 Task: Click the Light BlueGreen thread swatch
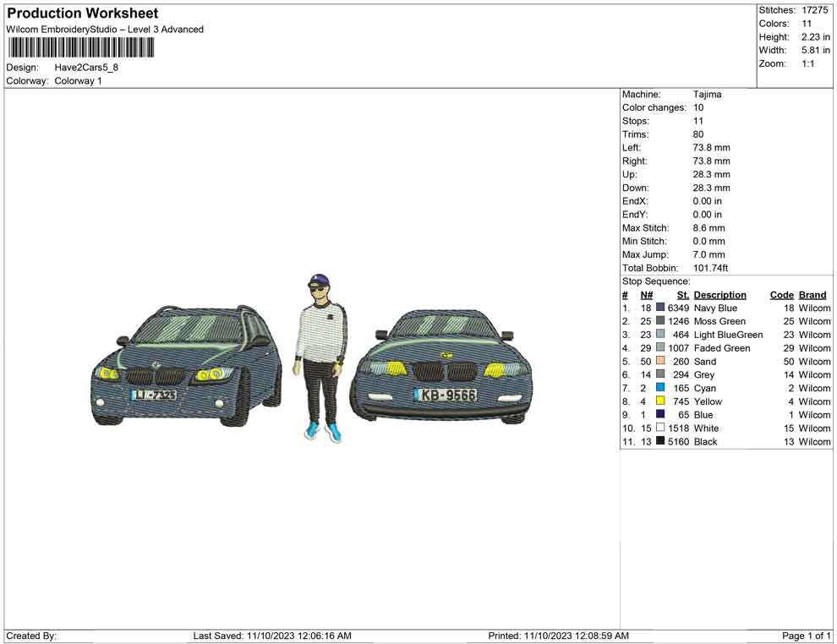coord(658,335)
